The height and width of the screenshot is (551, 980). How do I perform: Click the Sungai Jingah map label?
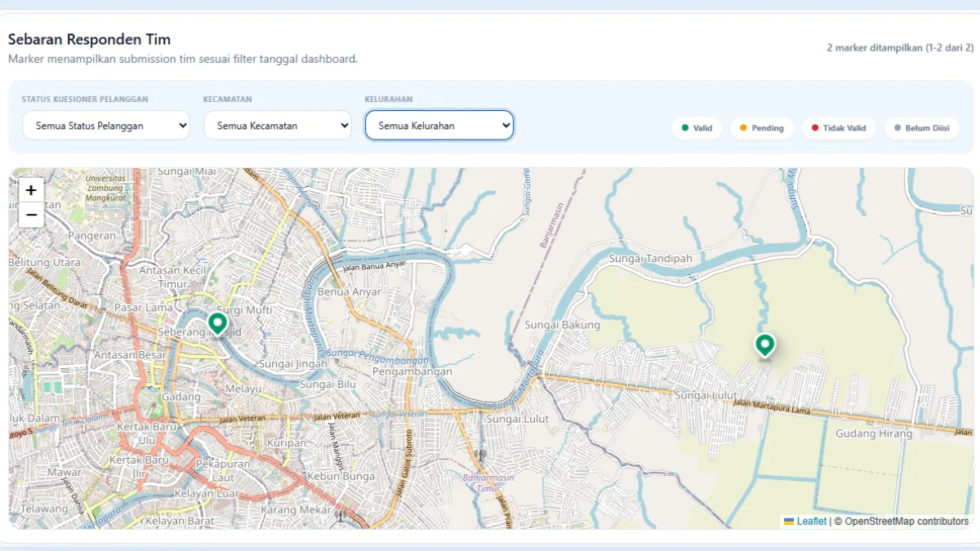coord(292,363)
